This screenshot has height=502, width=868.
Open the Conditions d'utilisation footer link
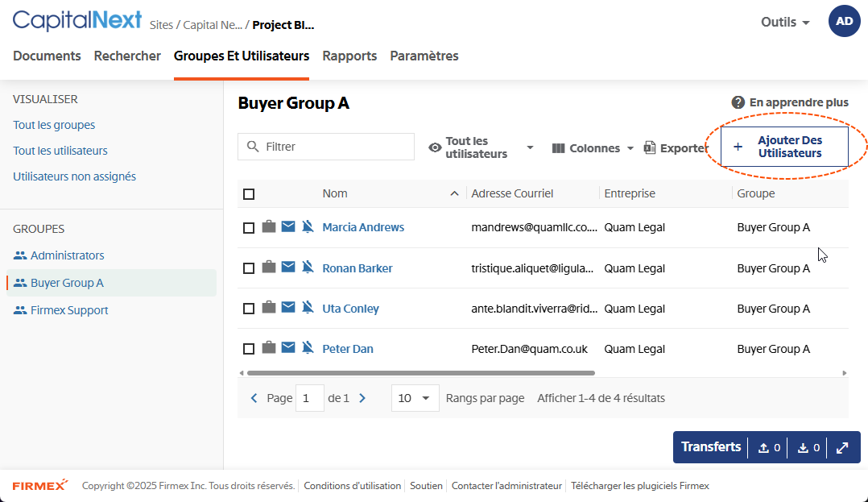[x=352, y=486]
